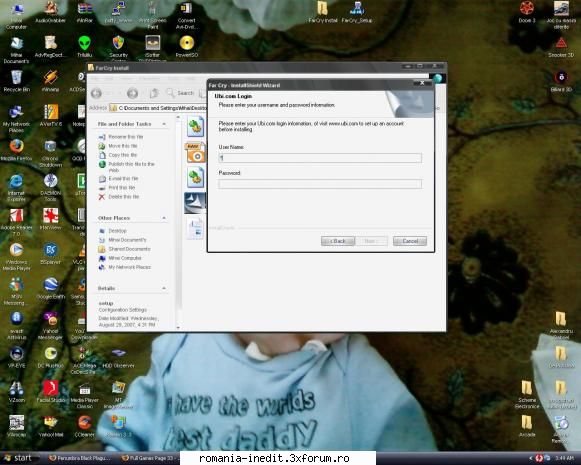Collapse the Other Places panel

coord(164,218)
